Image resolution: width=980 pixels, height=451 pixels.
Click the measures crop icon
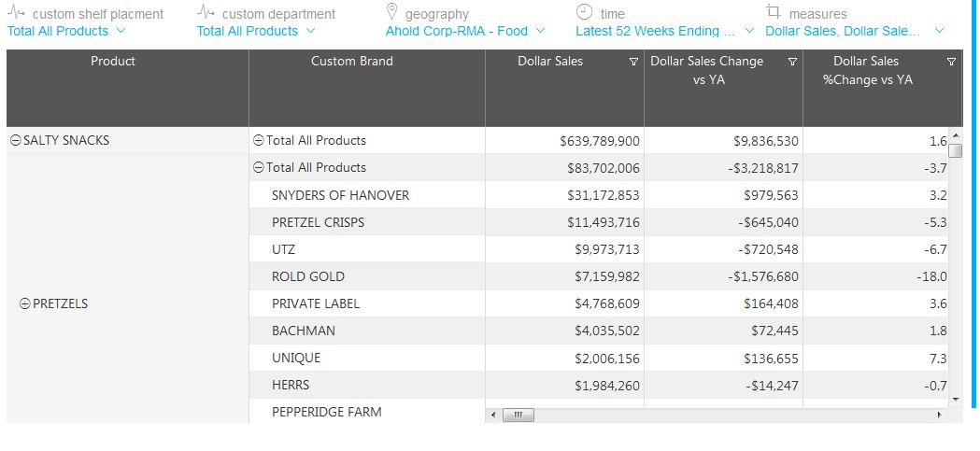[773, 12]
